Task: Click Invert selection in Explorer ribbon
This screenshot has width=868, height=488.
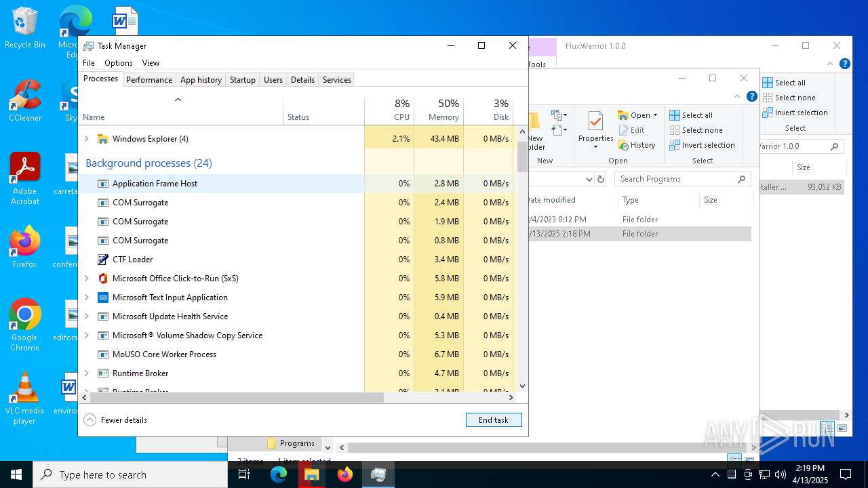Action: click(x=702, y=145)
